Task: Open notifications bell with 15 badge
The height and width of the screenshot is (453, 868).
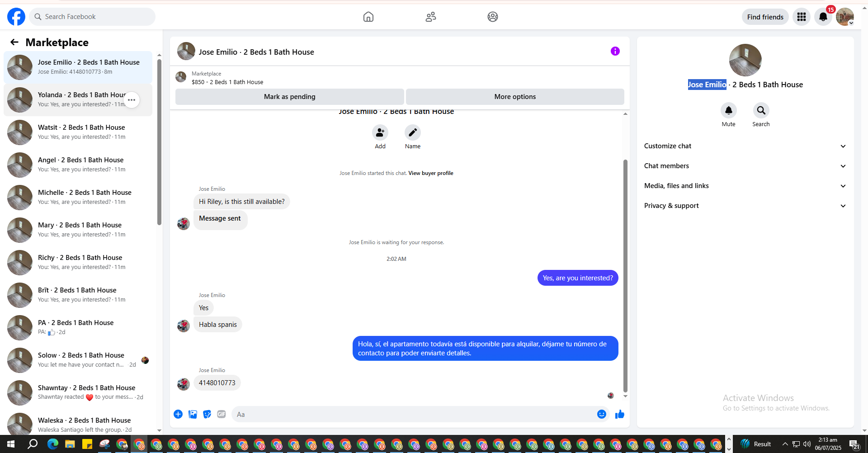Action: pos(823,17)
